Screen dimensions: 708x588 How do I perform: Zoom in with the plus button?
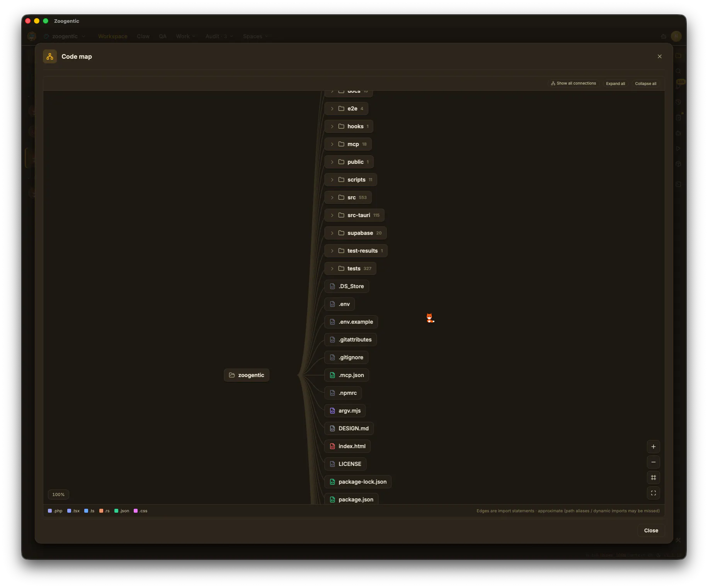[x=653, y=447]
